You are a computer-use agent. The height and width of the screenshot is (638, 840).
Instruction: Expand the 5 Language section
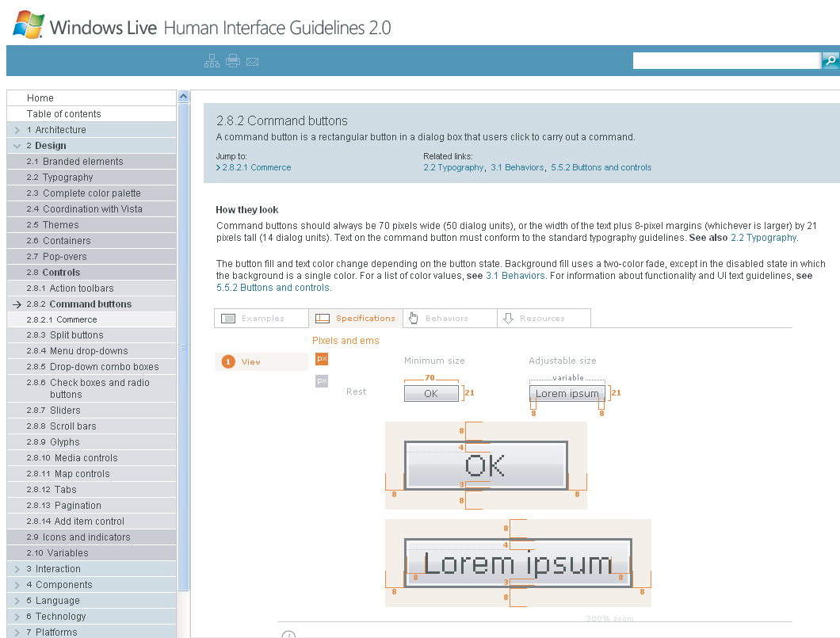[x=17, y=601]
